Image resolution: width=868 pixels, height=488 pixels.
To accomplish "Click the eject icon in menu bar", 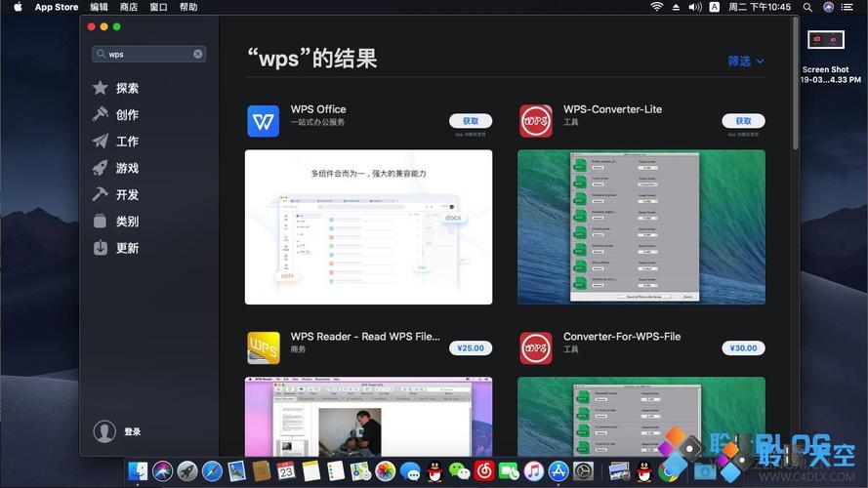I will [676, 7].
